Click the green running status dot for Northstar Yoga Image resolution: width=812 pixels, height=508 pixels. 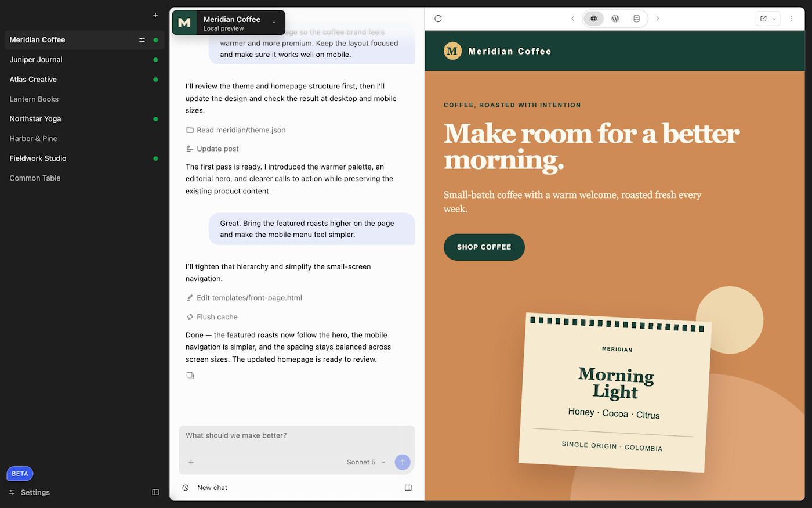pyautogui.click(x=155, y=119)
